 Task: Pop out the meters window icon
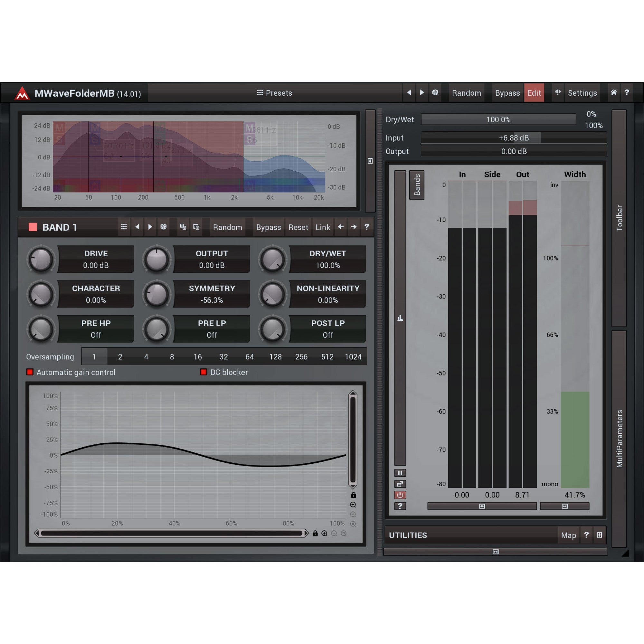click(400, 484)
